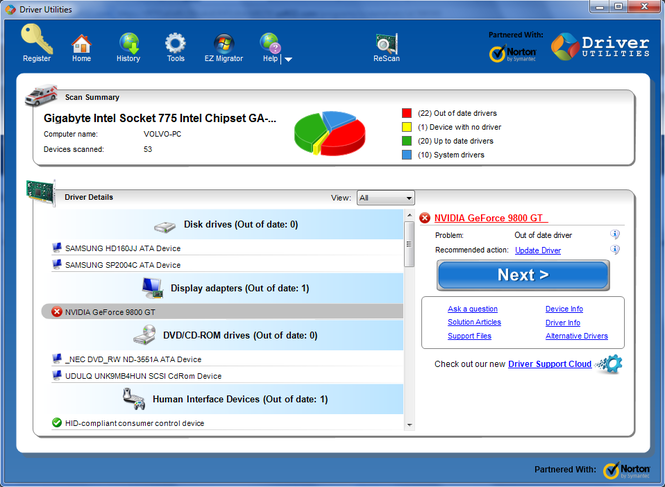Click monitor icon on UDULQ SCSI CdRom row
This screenshot has height=487, width=665.
[x=56, y=375]
